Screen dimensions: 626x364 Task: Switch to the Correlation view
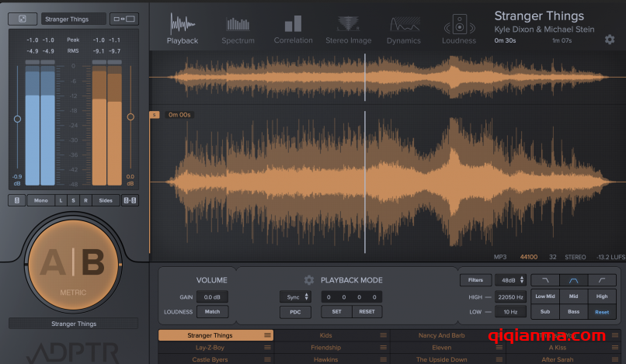point(293,29)
